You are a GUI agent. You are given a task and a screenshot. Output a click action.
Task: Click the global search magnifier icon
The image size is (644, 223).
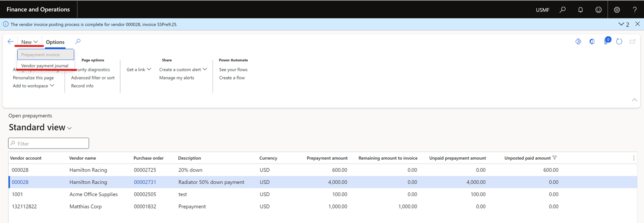tap(562, 10)
